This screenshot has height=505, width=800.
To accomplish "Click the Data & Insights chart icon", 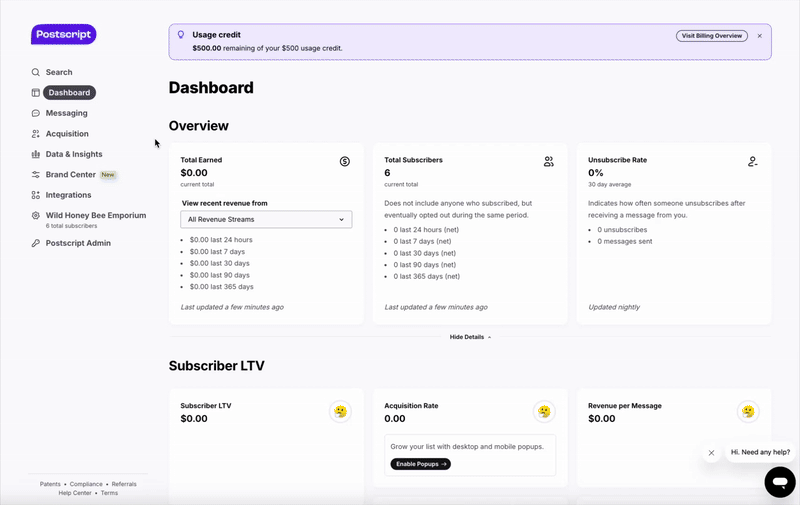I will [x=36, y=154].
